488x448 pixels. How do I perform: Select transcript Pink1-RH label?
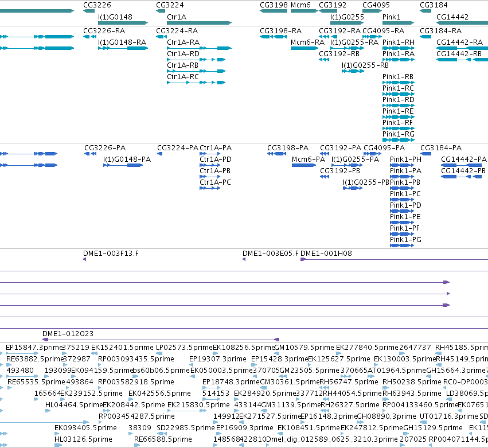(x=399, y=42)
